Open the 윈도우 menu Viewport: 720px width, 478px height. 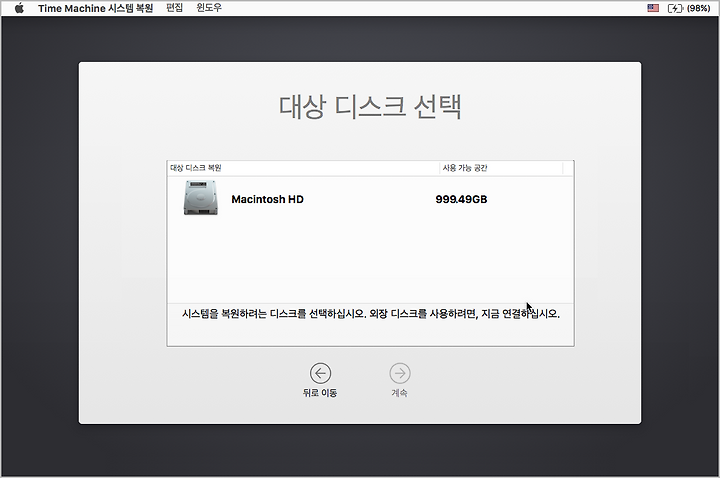(209, 8)
